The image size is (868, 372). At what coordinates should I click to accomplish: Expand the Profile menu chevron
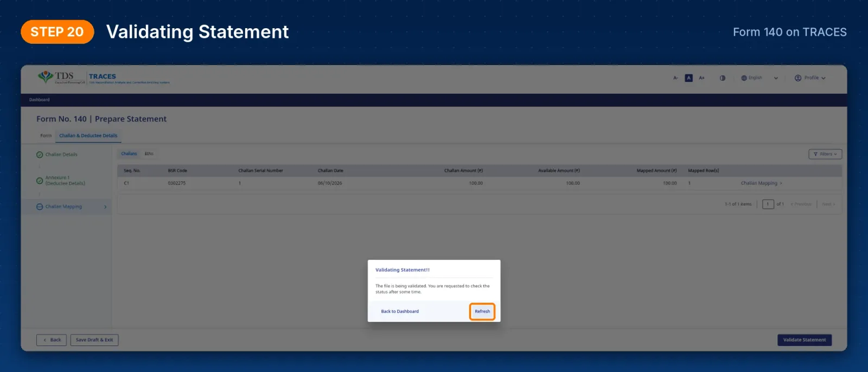(x=824, y=78)
